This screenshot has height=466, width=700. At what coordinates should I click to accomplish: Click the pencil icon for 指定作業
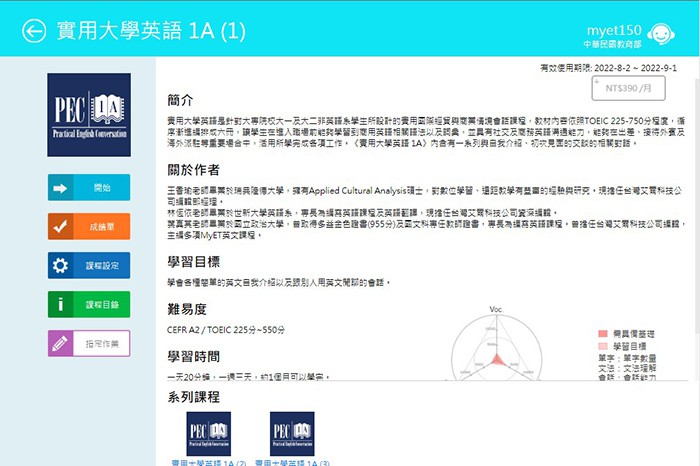[x=60, y=343]
